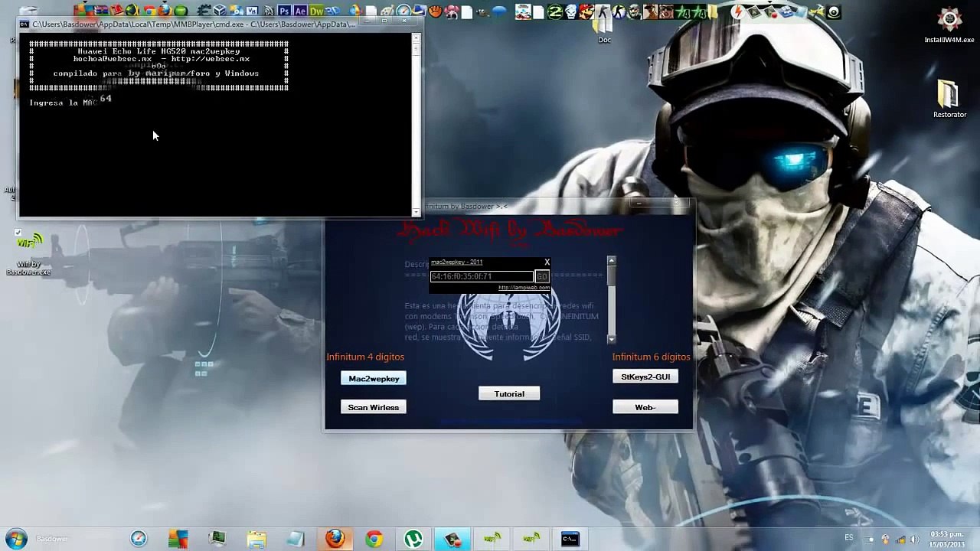This screenshot has height=551, width=980.
Task: Open Chrome from the taskbar
Action: pyautogui.click(x=374, y=539)
